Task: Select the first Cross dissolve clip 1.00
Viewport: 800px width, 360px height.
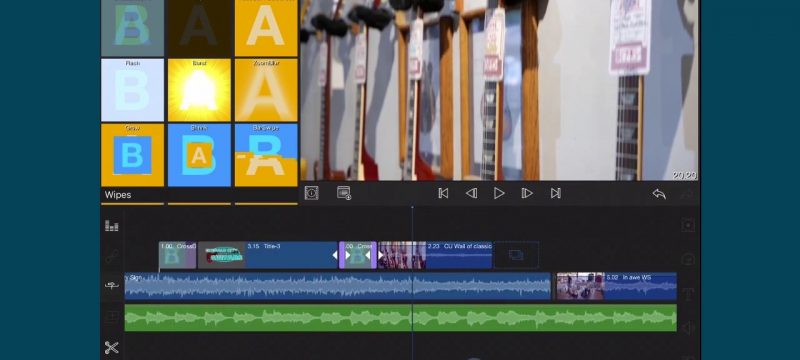Action: click(x=178, y=255)
